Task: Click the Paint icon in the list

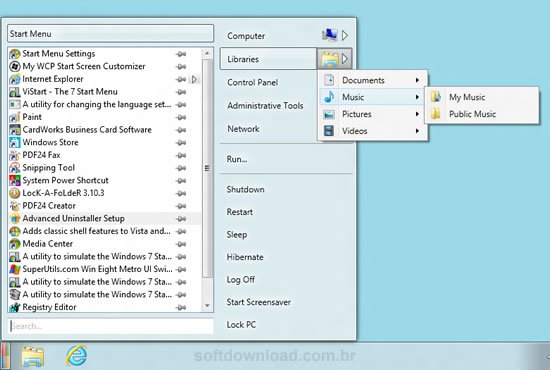Action: coord(15,117)
